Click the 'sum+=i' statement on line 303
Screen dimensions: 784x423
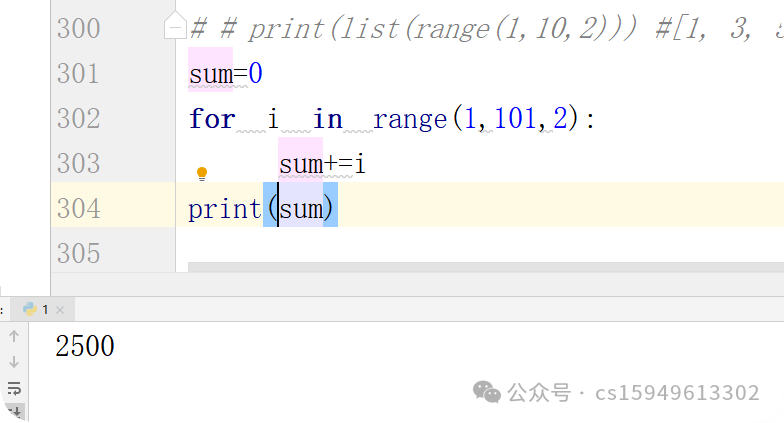[x=322, y=164]
